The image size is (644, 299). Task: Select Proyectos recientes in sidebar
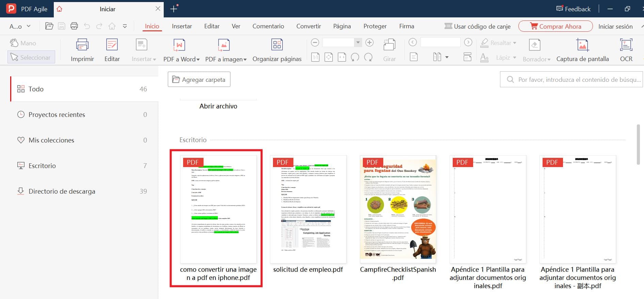[84, 115]
